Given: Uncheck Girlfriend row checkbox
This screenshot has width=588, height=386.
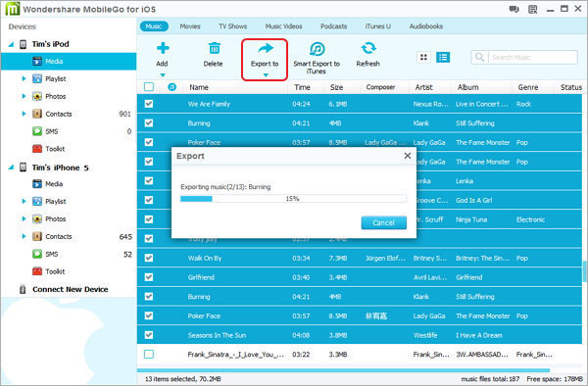Looking at the screenshot, I should coord(149,277).
